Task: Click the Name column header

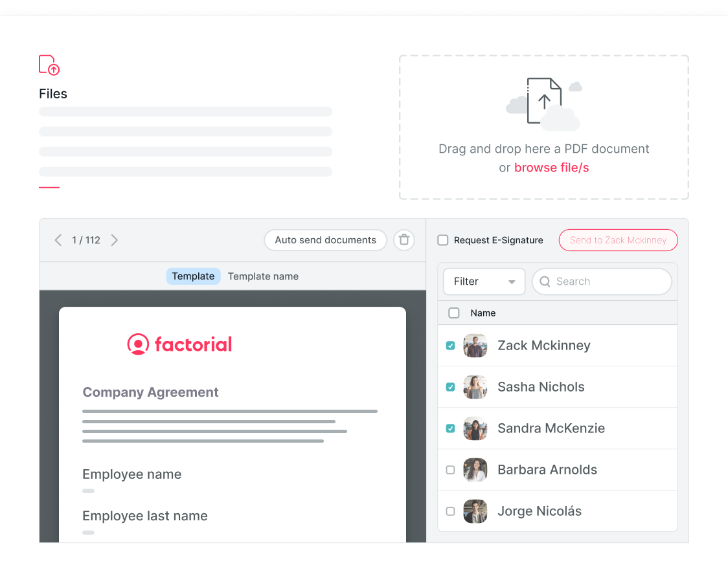Action: [483, 313]
